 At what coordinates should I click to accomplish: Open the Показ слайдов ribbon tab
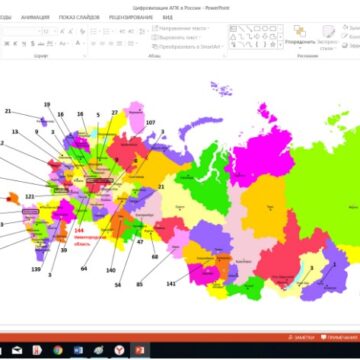[x=79, y=17]
